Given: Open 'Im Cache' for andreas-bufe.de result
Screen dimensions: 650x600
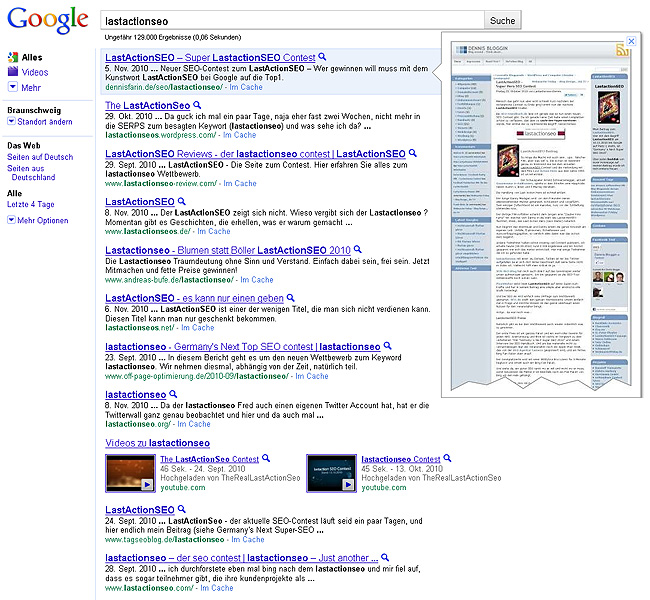Looking at the screenshot, I should [257, 280].
